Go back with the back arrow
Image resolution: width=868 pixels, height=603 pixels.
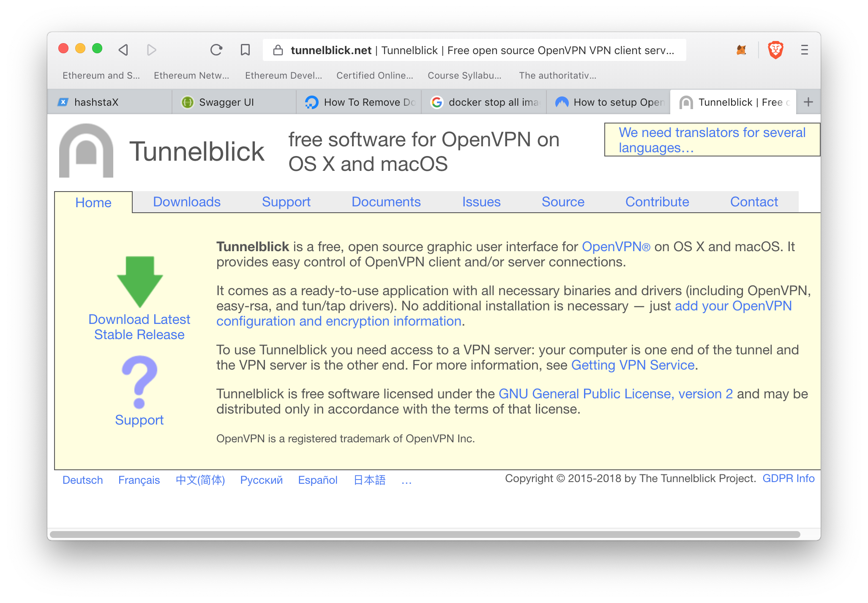[123, 50]
